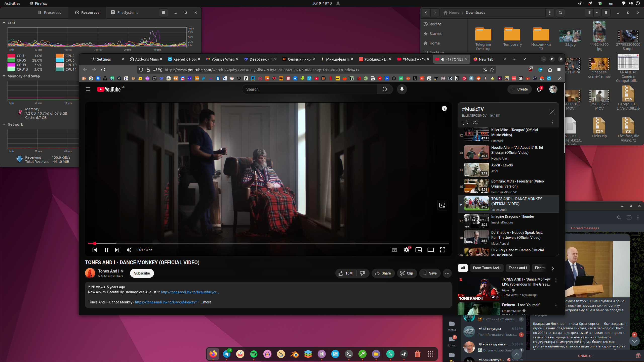Reload the Firefox page
This screenshot has width=644, height=362.
[x=103, y=70]
